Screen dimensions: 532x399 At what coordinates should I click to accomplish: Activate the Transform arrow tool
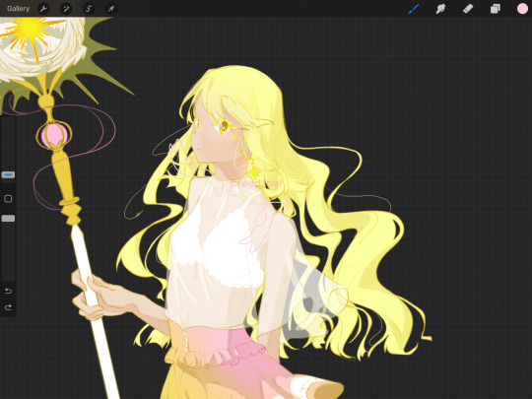[x=111, y=9]
